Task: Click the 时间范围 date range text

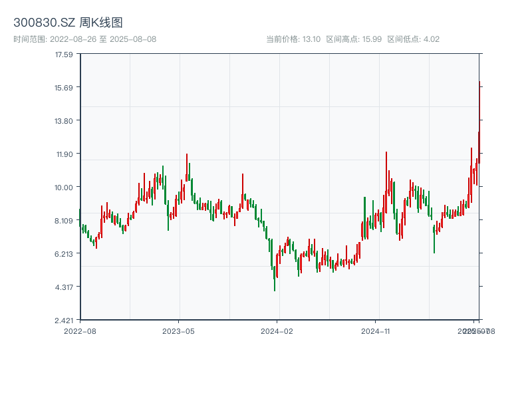Action: click(x=84, y=39)
